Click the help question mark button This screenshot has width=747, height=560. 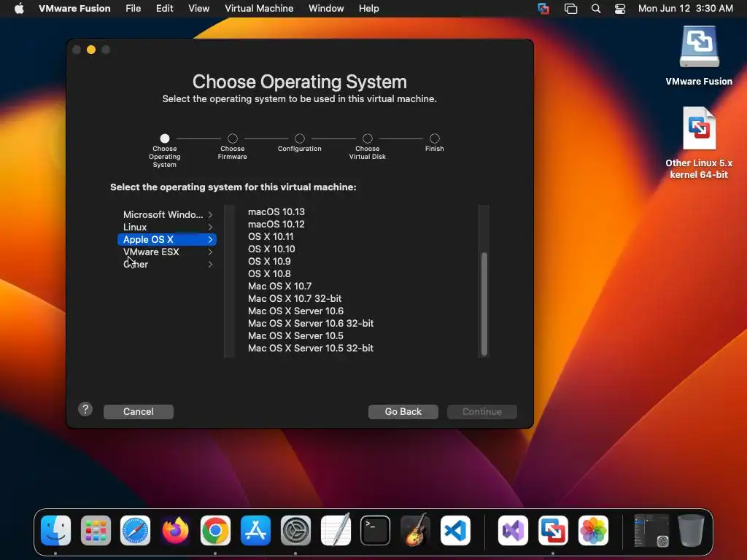(x=85, y=409)
